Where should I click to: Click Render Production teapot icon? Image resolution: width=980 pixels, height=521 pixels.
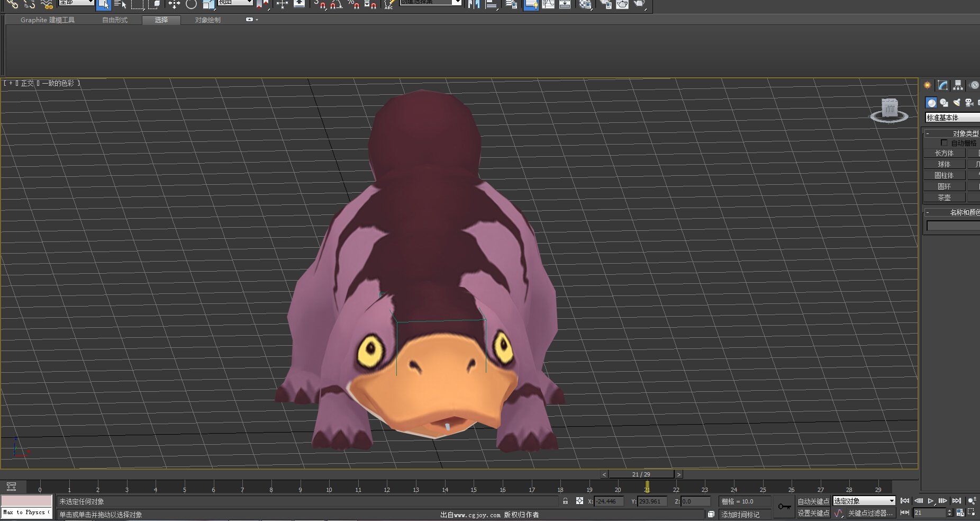tap(639, 4)
